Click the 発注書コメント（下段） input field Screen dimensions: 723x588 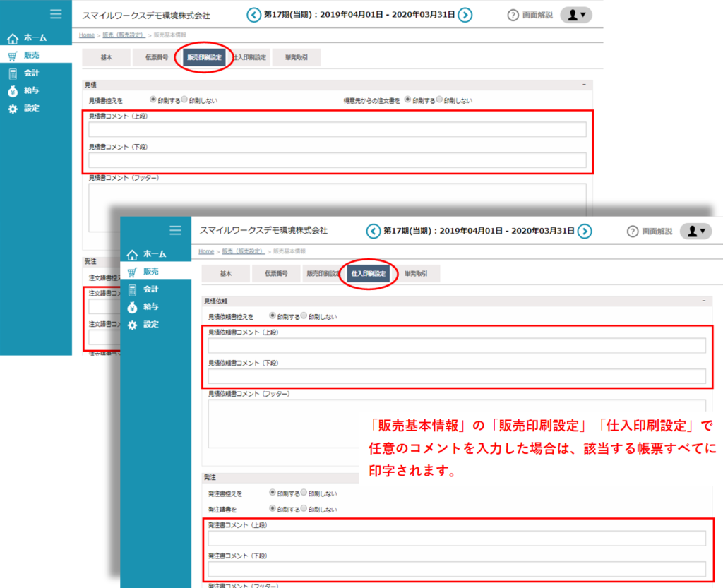click(457, 569)
